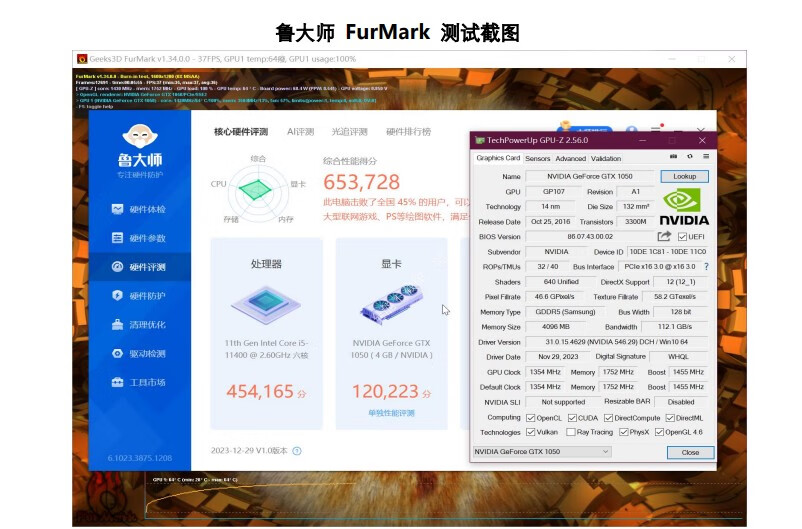Open the GPU selection dropdown in GPU-Z
802x529 pixels.
coord(541,452)
